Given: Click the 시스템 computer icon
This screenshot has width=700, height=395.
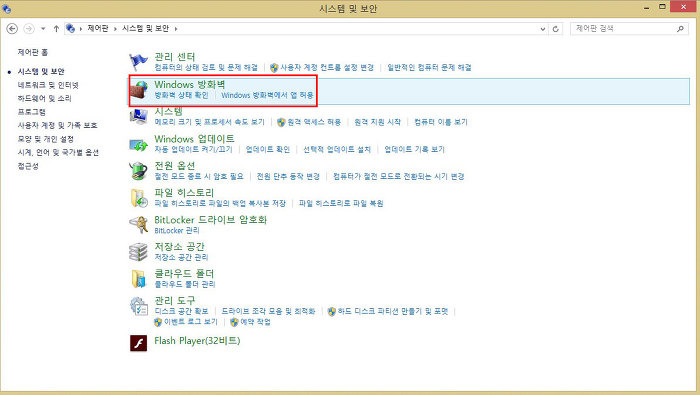Looking at the screenshot, I should point(139,116).
